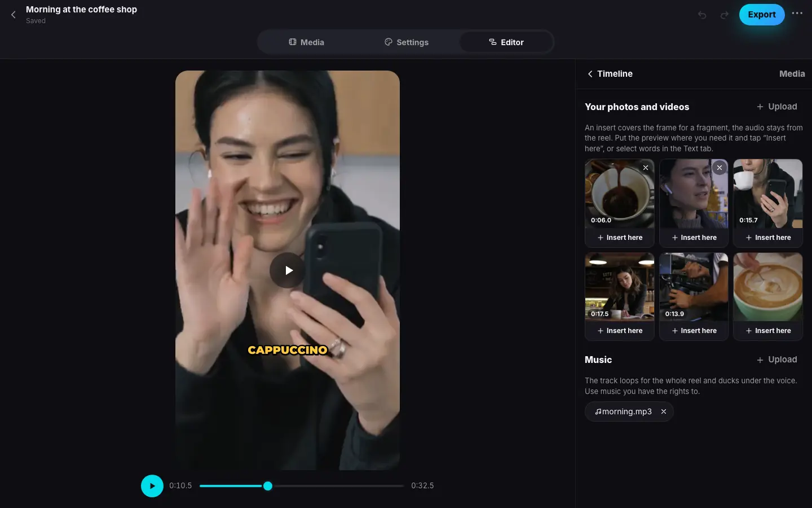Insert the 0:15.7 sipping clip here
The width and height of the screenshot is (812, 508).
tap(768, 238)
